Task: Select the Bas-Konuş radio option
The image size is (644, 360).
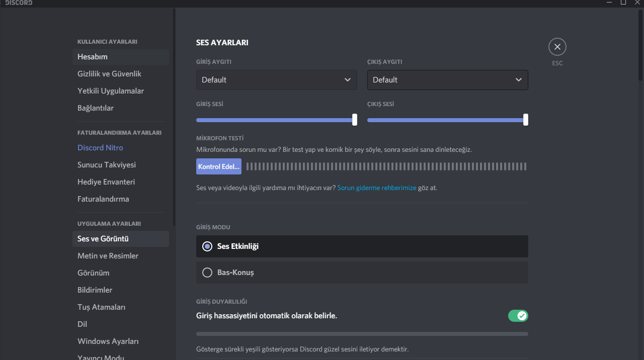Action: (x=207, y=273)
